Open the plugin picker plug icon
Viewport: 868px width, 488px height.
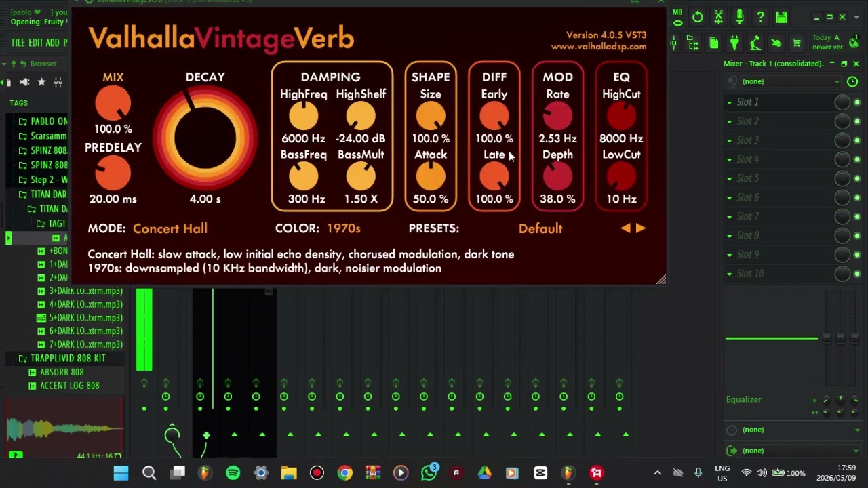(734, 44)
